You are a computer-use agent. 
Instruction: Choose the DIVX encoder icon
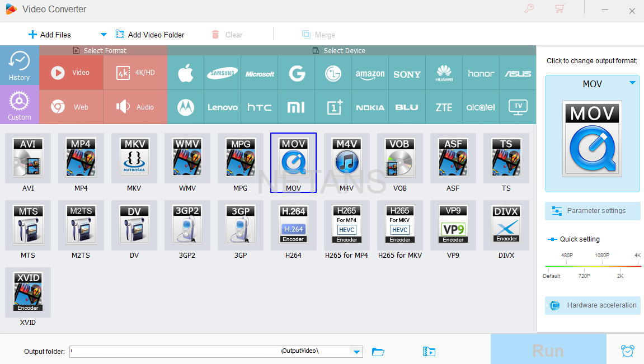(x=506, y=225)
